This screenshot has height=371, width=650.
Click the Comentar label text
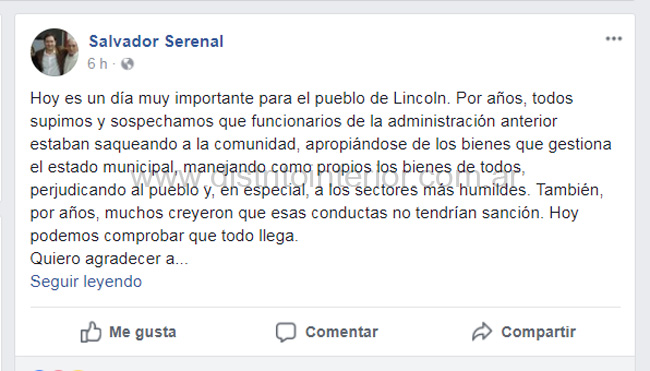pyautogui.click(x=342, y=332)
